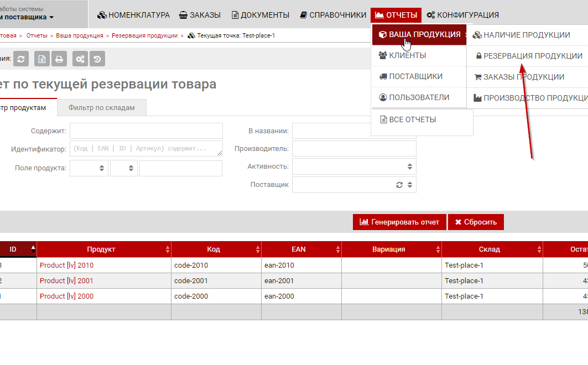Image resolution: width=588 pixels, height=365 pixels.
Task: Click into the Содержит input field
Action: click(x=146, y=131)
